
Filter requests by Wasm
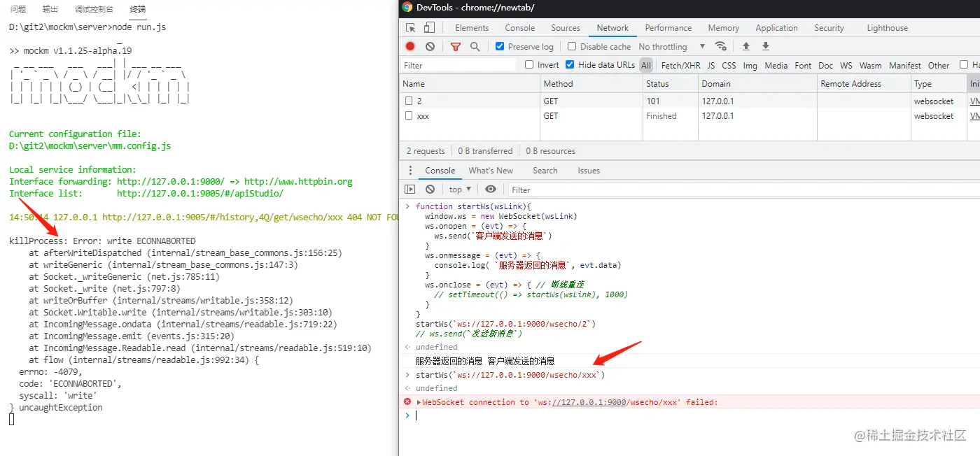870,65
